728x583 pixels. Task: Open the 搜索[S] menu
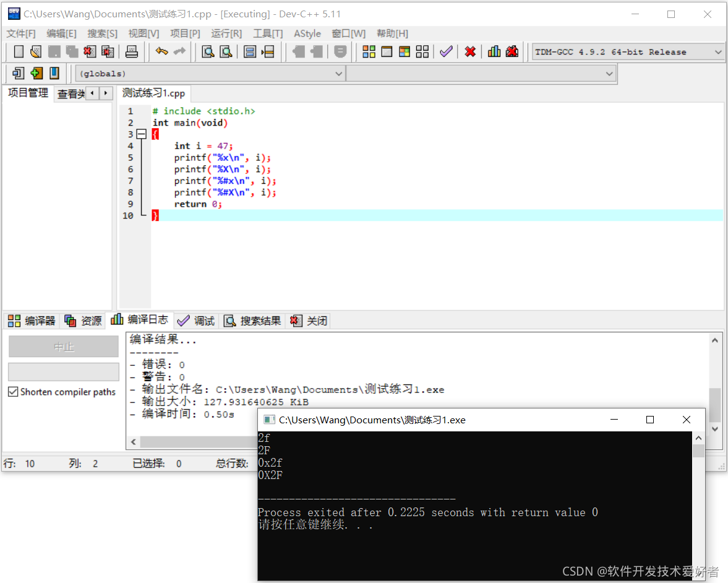(102, 33)
